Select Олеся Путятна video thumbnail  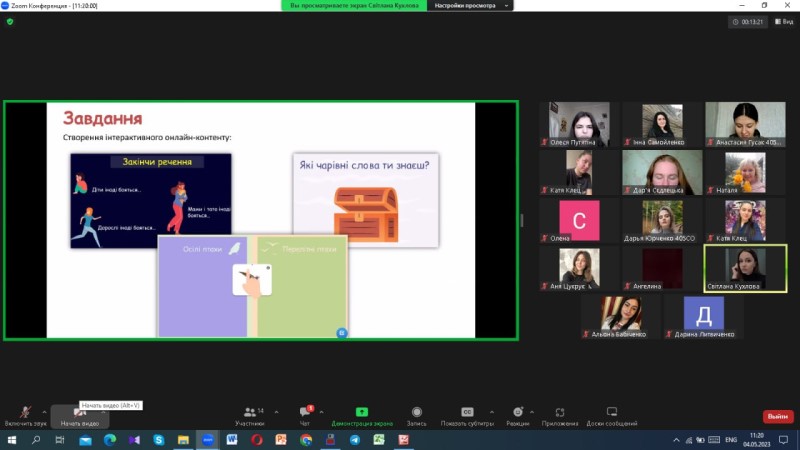click(x=579, y=124)
